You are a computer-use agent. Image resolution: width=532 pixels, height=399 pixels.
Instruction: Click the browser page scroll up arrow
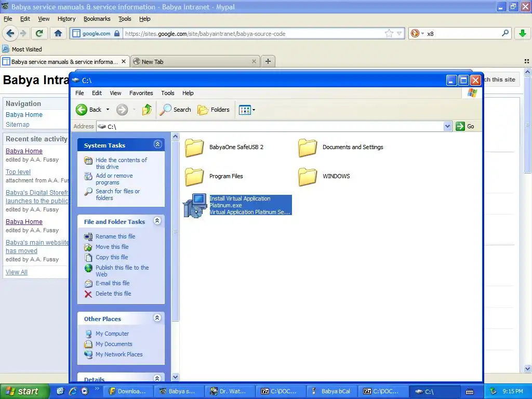pos(527,72)
